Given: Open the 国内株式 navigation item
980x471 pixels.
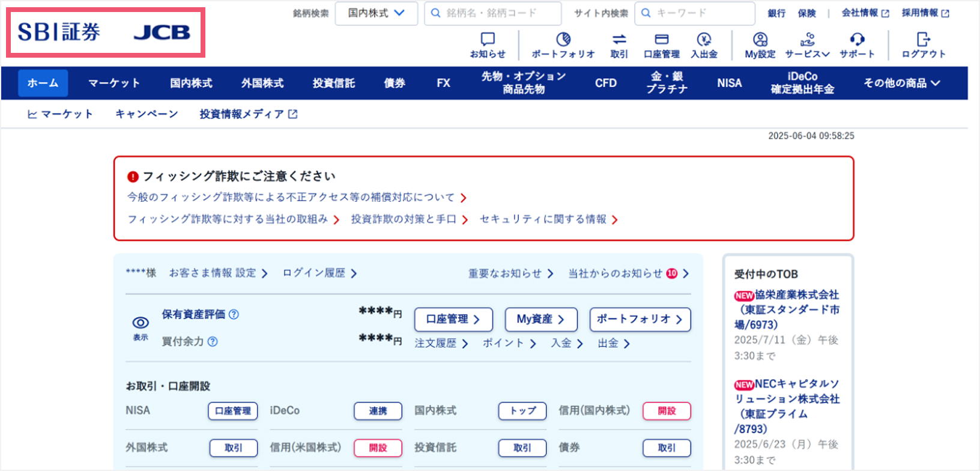Looking at the screenshot, I should tap(191, 83).
